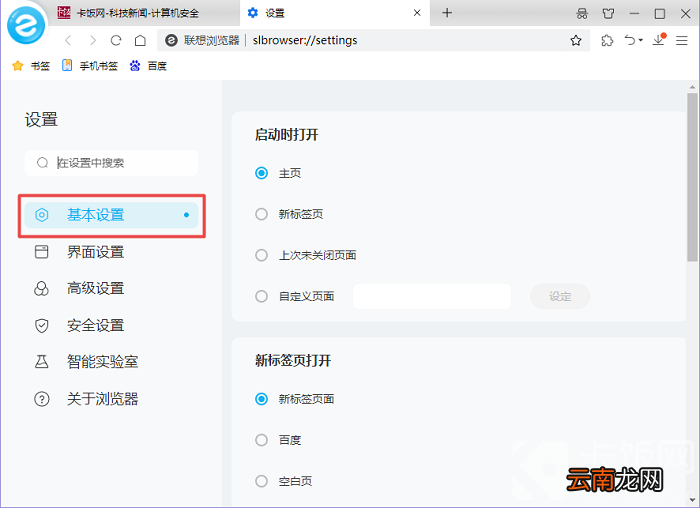Minimize the browser window
700x508 pixels.
click(x=634, y=13)
